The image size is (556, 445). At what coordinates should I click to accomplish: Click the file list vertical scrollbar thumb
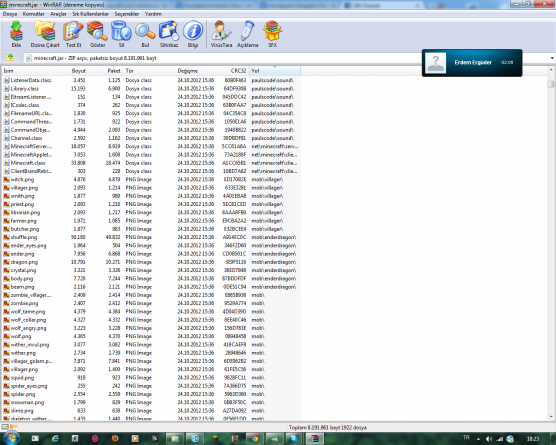coord(550,84)
